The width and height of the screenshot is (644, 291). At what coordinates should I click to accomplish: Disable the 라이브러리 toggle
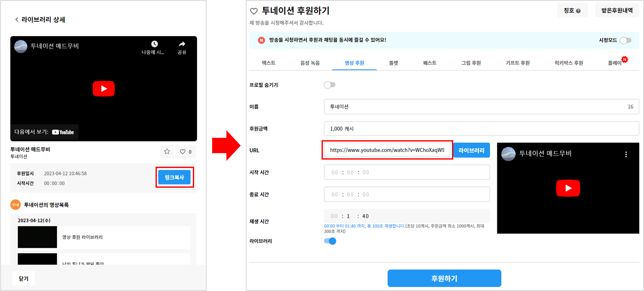click(330, 241)
